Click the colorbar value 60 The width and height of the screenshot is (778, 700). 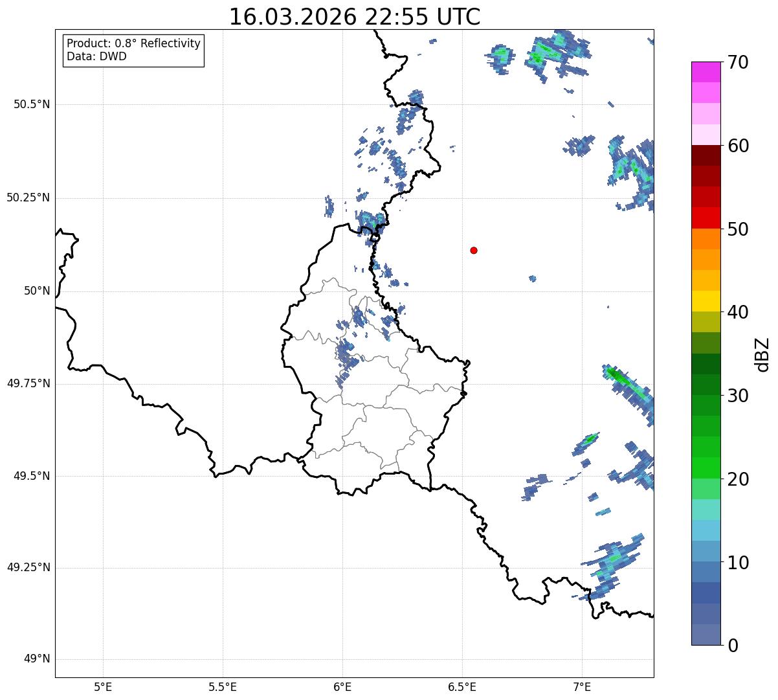(738, 146)
